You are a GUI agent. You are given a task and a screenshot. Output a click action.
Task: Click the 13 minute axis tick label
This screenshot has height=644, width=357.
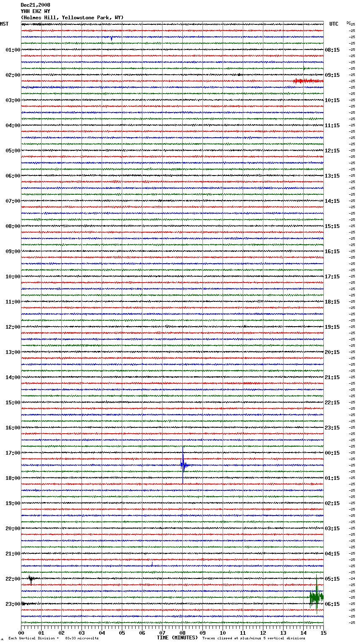point(283,633)
